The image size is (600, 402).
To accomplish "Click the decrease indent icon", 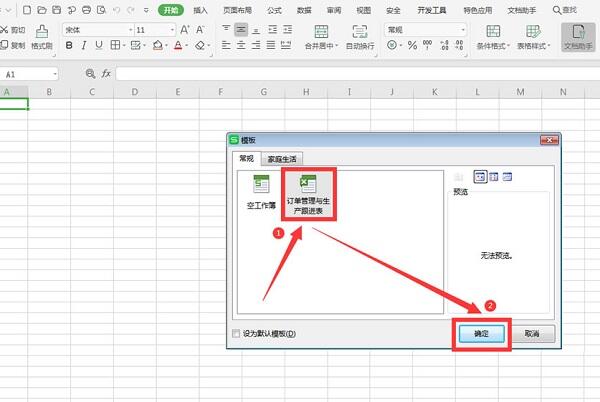I will (x=272, y=29).
